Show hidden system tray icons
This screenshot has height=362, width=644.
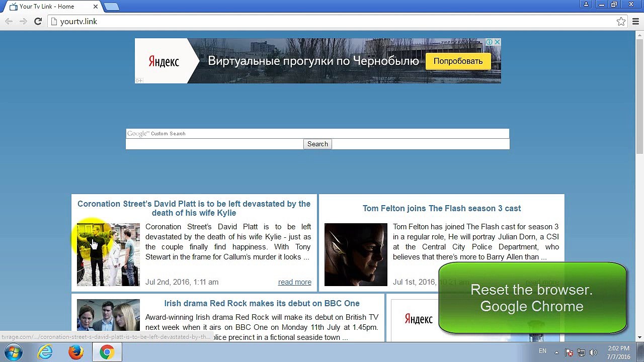click(556, 352)
